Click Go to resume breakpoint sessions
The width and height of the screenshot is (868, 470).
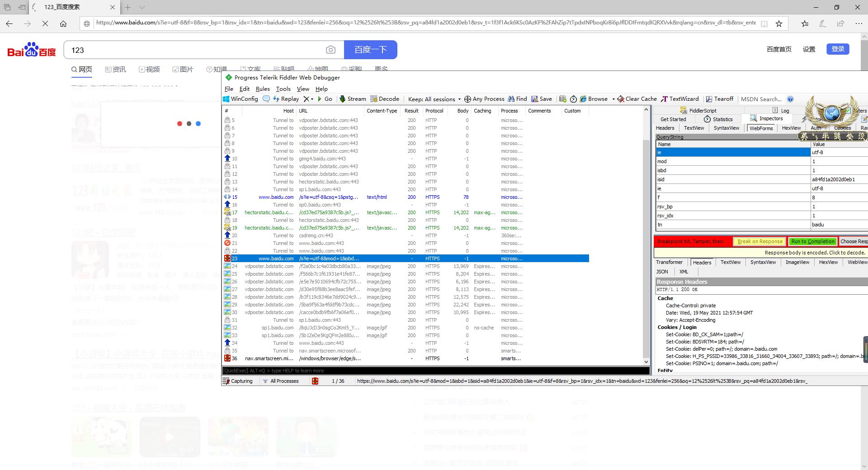pos(325,99)
